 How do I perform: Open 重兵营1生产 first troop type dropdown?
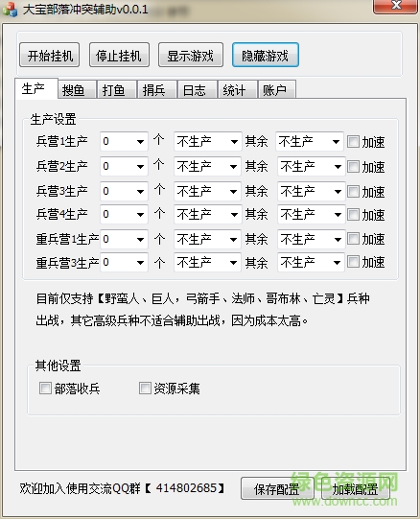[208, 239]
